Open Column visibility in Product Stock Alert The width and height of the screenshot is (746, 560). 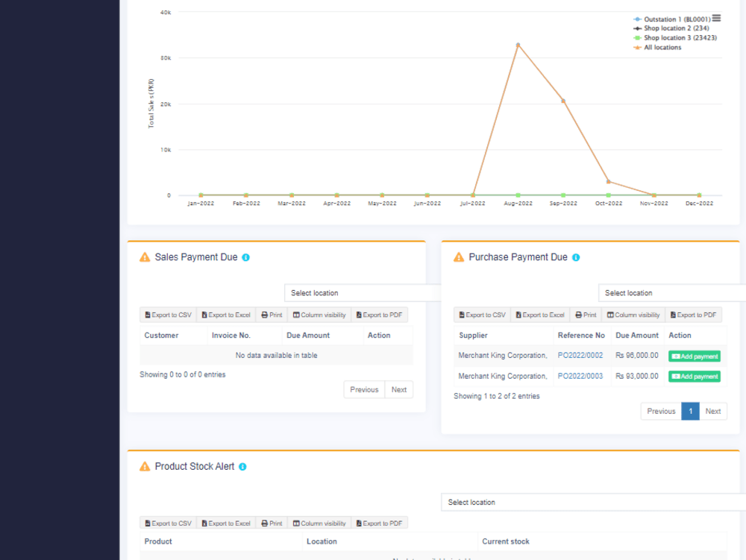319,523
